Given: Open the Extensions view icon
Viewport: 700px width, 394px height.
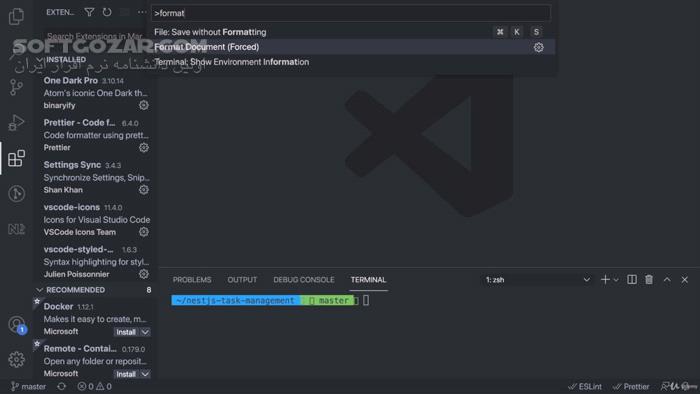Looking at the screenshot, I should click(x=17, y=158).
